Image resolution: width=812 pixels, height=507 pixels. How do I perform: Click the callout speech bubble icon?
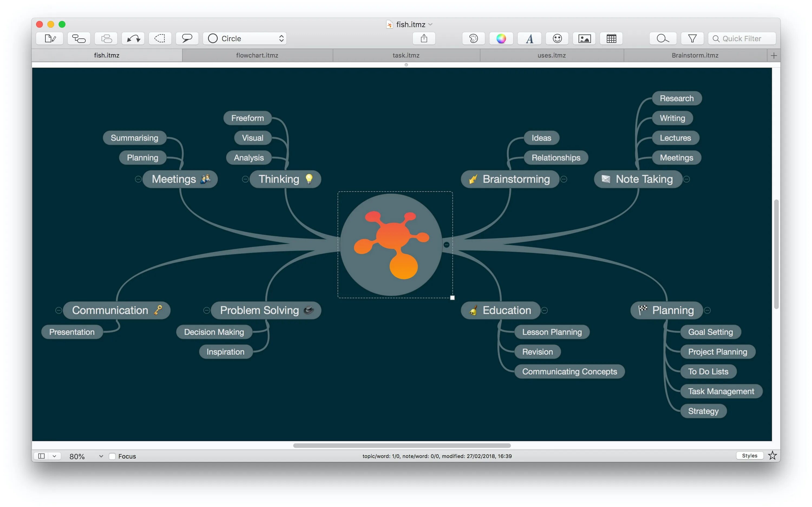pos(187,39)
